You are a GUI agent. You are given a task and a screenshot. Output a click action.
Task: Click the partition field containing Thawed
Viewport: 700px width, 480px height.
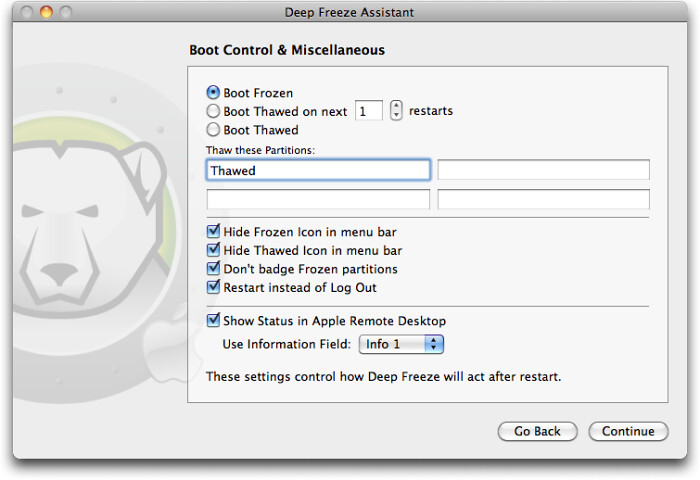318,170
